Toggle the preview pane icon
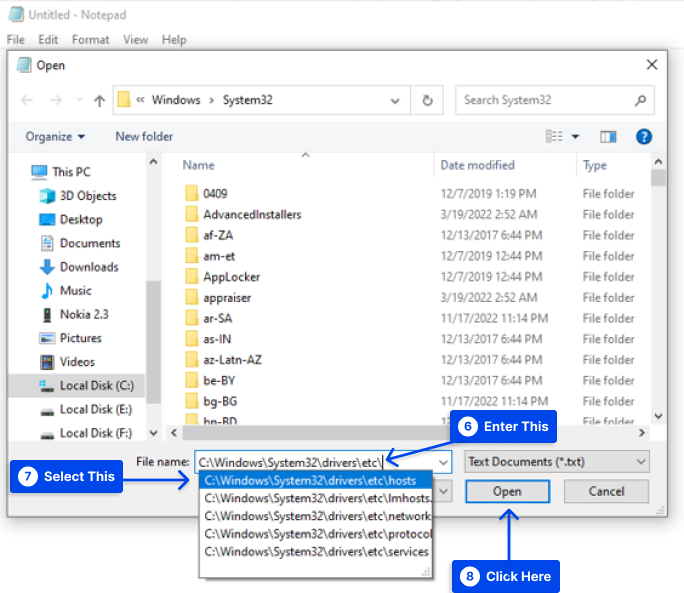Image resolution: width=684 pixels, height=593 pixels. [x=608, y=137]
